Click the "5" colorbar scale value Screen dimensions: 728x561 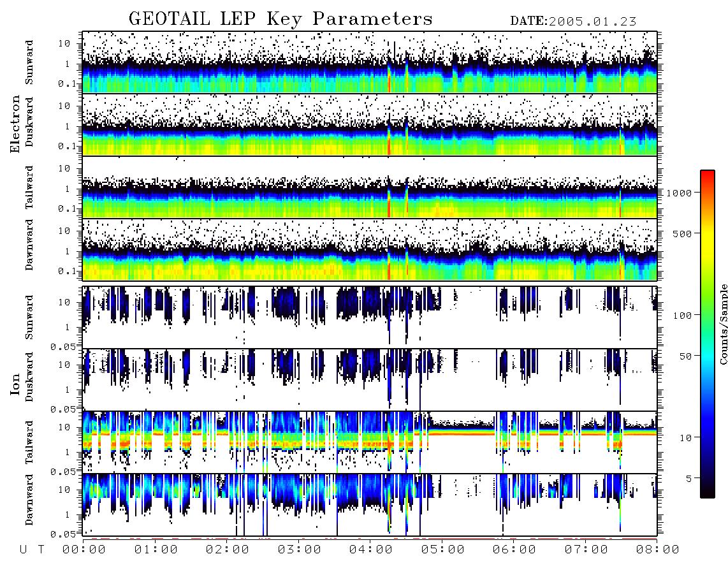click(x=689, y=479)
